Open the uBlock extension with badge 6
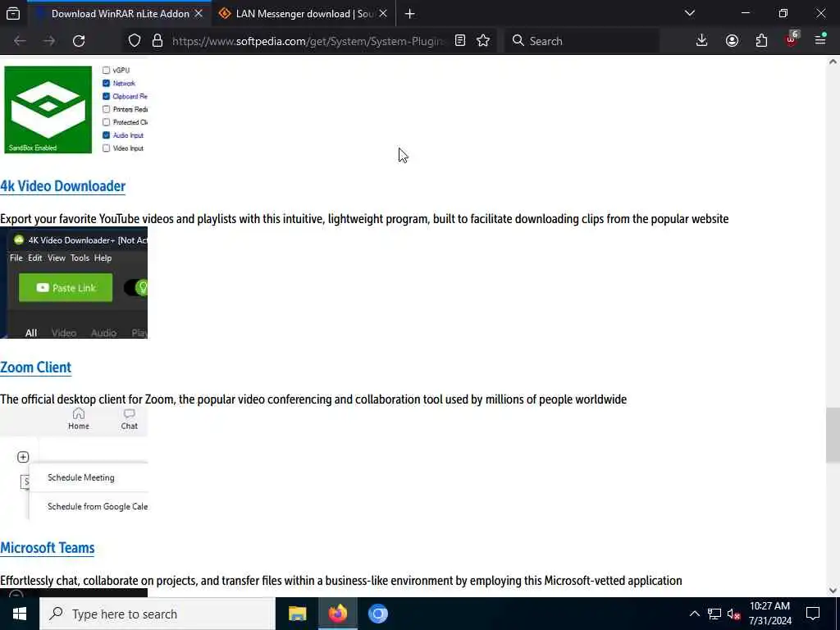840x630 pixels. (x=792, y=40)
